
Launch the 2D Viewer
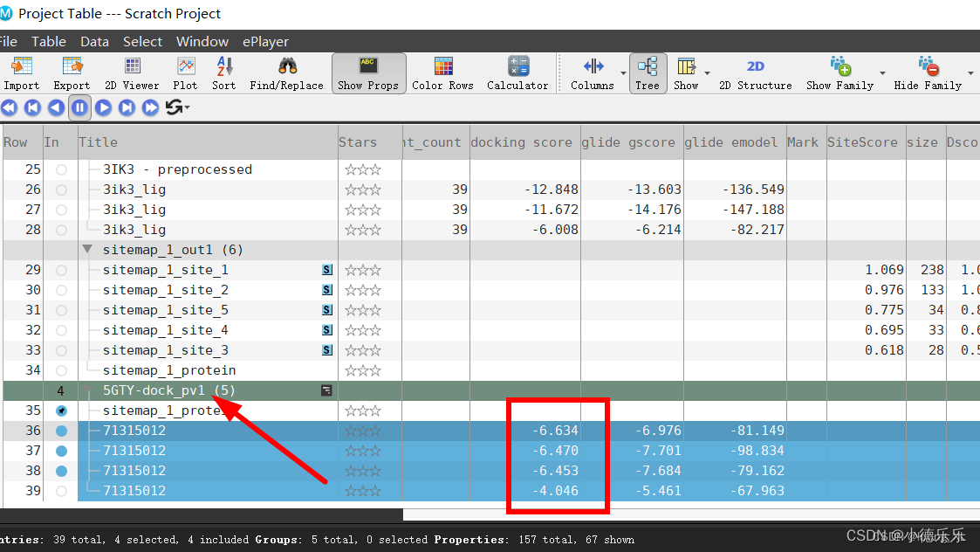(131, 73)
